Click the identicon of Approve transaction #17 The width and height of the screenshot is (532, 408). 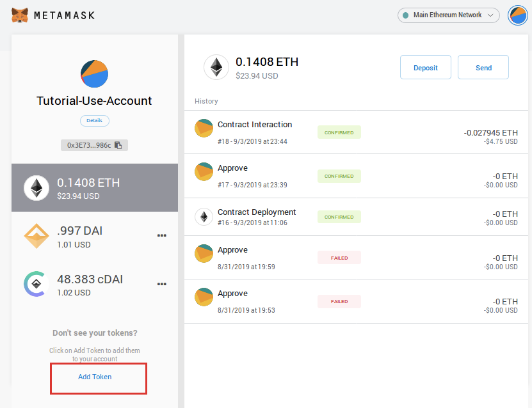pos(204,171)
